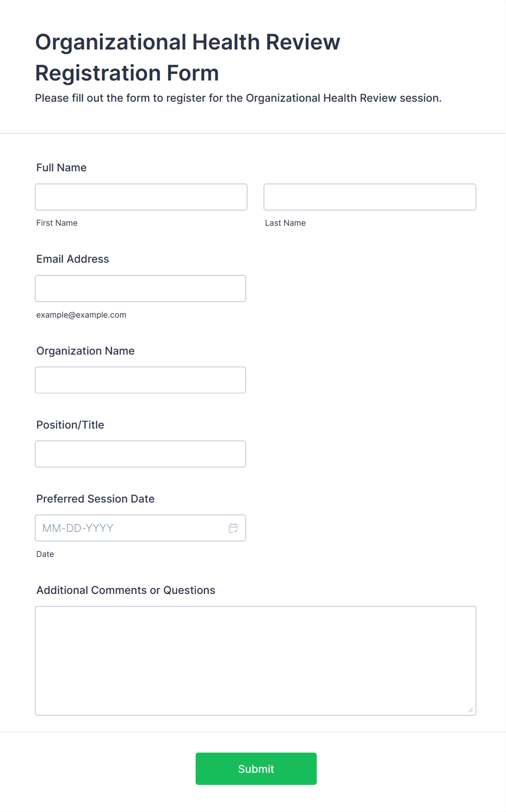Click the "Date" sublabel under date field
Image resolution: width=506 pixels, height=812 pixels.
[45, 554]
